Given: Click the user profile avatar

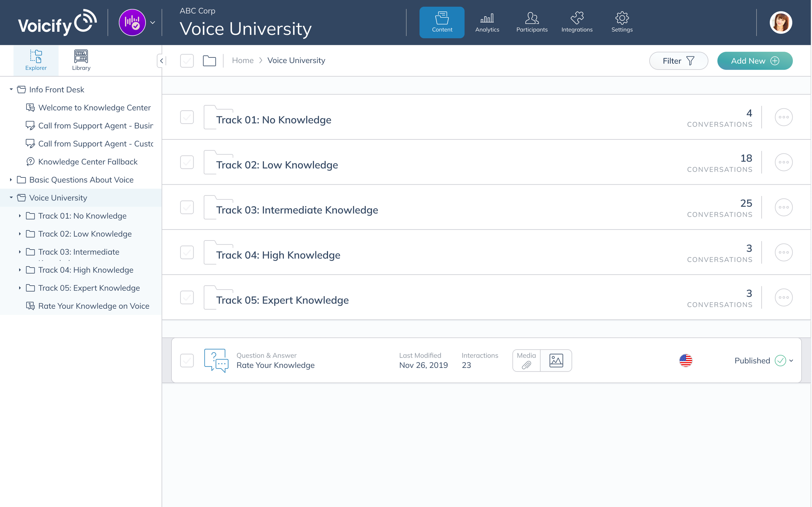Looking at the screenshot, I should (x=780, y=22).
